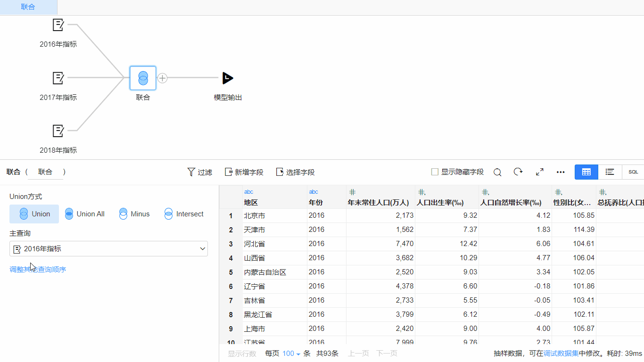Choose Union All mode
The width and height of the screenshot is (644, 362).
tap(85, 214)
